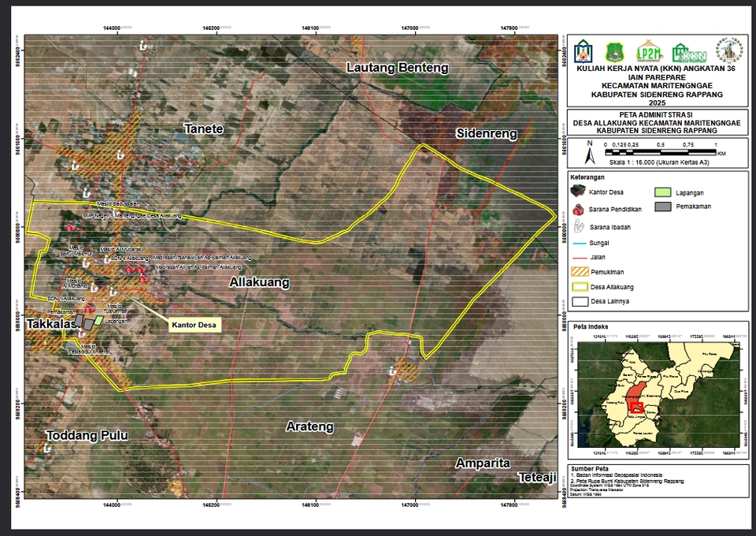Pick the green Lapangan legend swatch

pos(663,192)
